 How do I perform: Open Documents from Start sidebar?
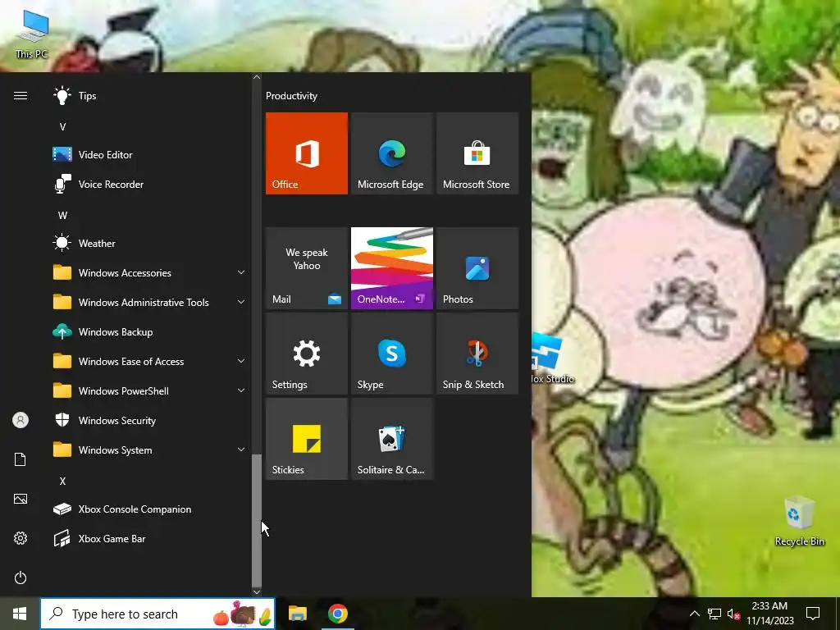21,459
